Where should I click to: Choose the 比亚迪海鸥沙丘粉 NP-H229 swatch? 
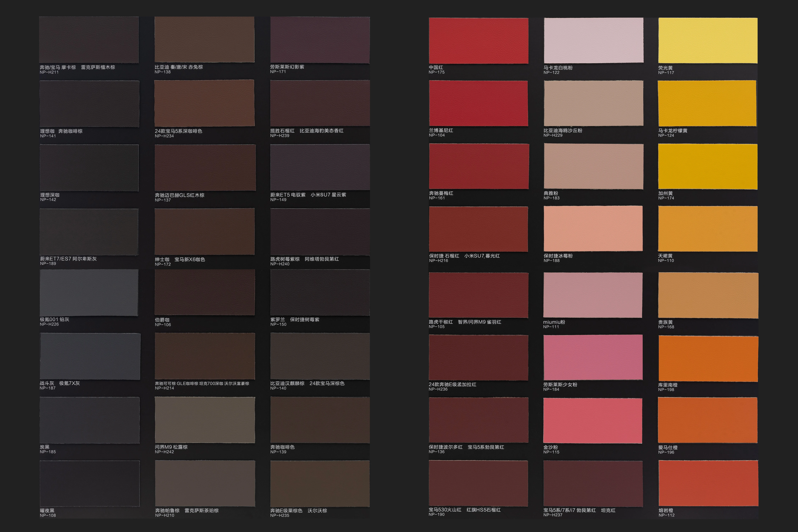[x=593, y=103]
